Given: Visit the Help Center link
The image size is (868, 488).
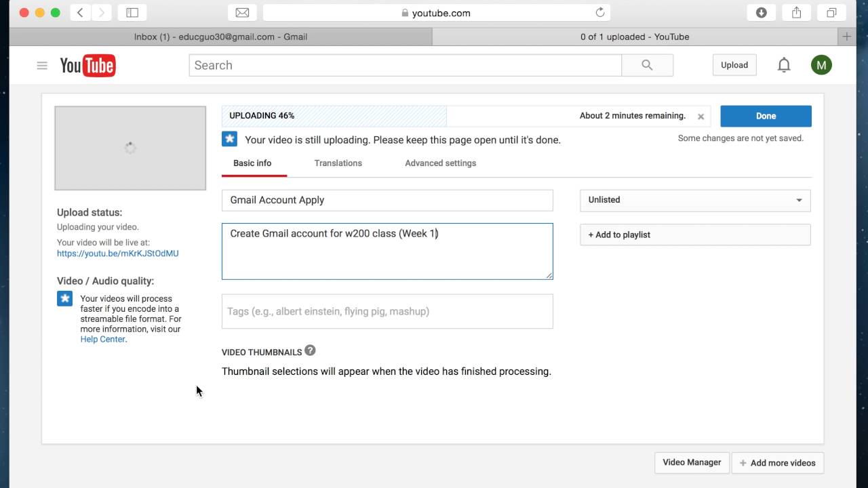Looking at the screenshot, I should 102,340.
